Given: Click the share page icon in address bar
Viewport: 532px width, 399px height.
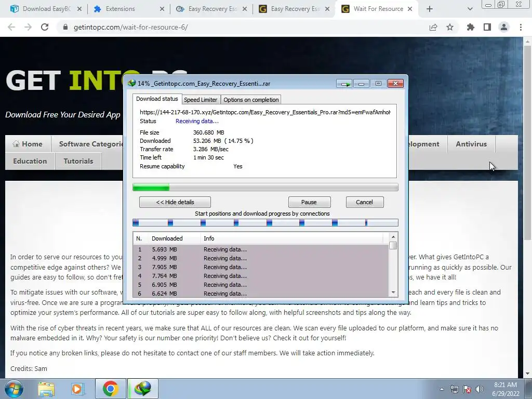Looking at the screenshot, I should [433, 27].
